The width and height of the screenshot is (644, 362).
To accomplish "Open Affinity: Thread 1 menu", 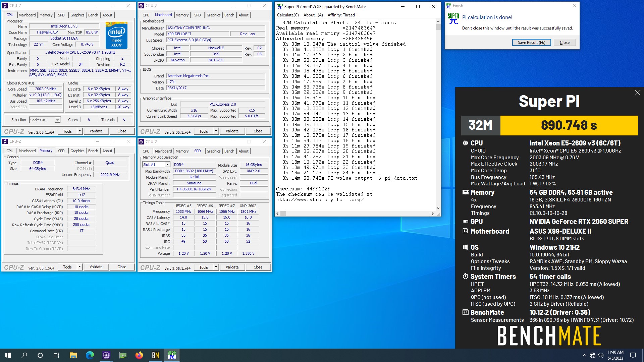I will tap(342, 15).
